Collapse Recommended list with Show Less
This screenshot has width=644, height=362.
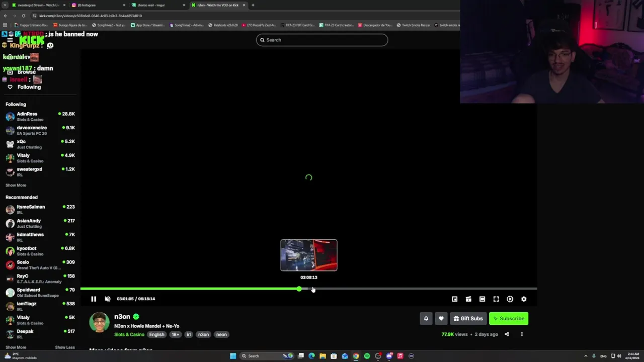pyautogui.click(x=65, y=347)
